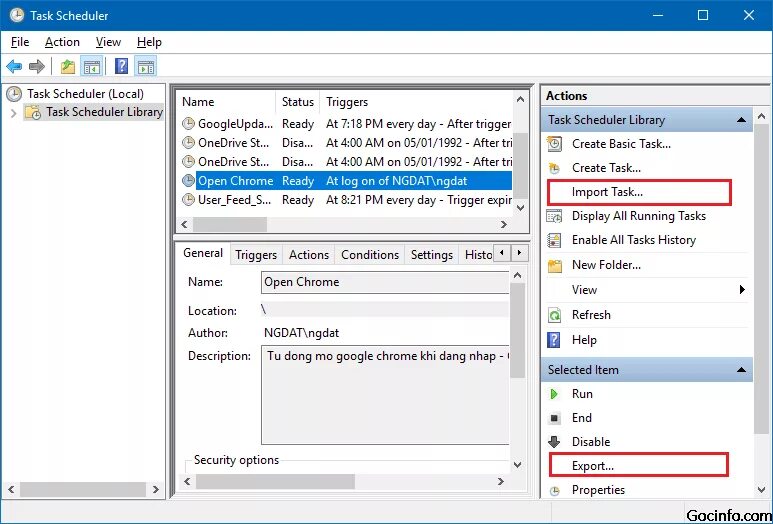The image size is (773, 524).
Task: Toggle the Show/Hide Console Tree toolbar icon
Action: [x=92, y=67]
